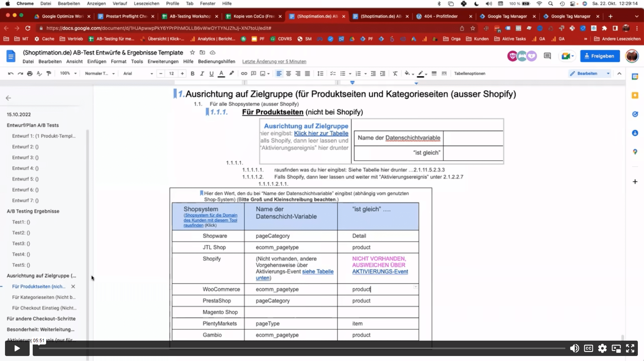Open the Erweiterungen menu
The image size is (644, 361).
click(x=163, y=62)
